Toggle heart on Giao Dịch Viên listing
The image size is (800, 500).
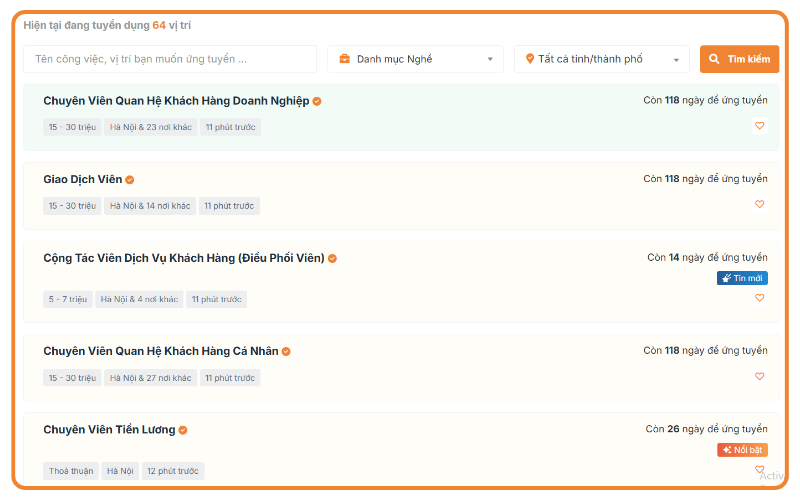click(x=759, y=204)
